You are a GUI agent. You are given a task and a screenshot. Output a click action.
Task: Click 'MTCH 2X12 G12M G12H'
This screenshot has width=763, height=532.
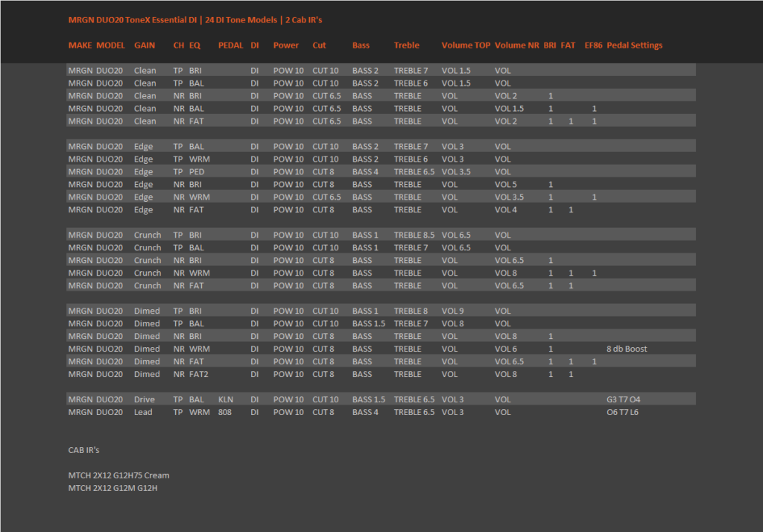pos(113,488)
